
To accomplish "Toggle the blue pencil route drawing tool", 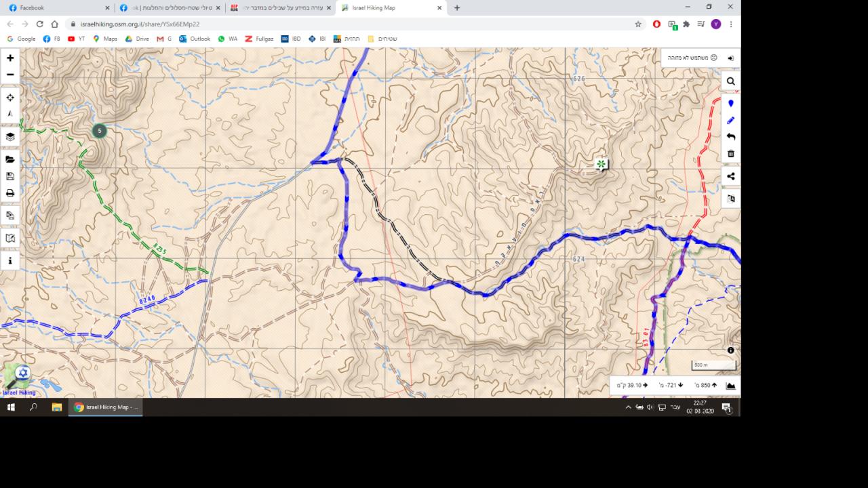I will tap(730, 120).
